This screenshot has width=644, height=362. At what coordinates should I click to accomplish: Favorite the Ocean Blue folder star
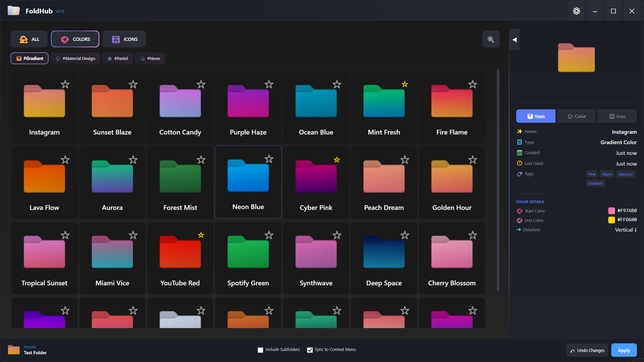coord(337,84)
